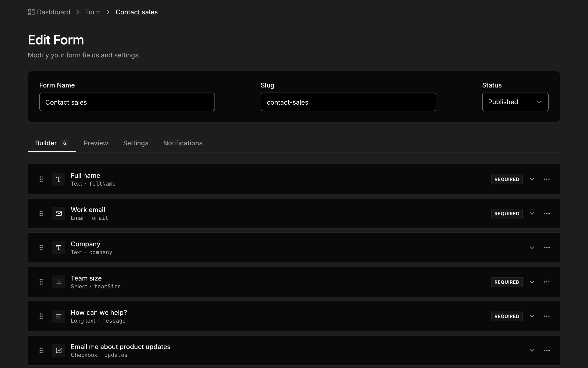Grab drag handle for Email me about product updates
The width and height of the screenshot is (588, 368).
pos(41,351)
